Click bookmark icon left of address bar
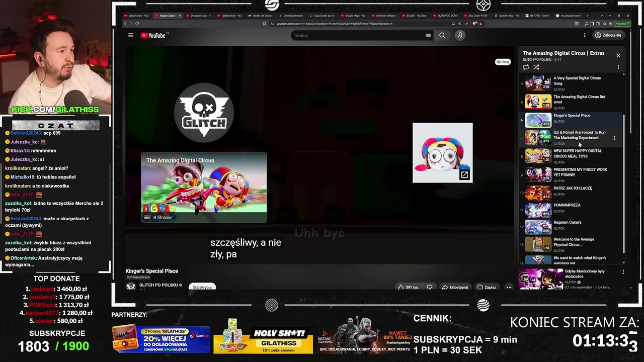The width and height of the screenshot is (644, 362). 265,24
